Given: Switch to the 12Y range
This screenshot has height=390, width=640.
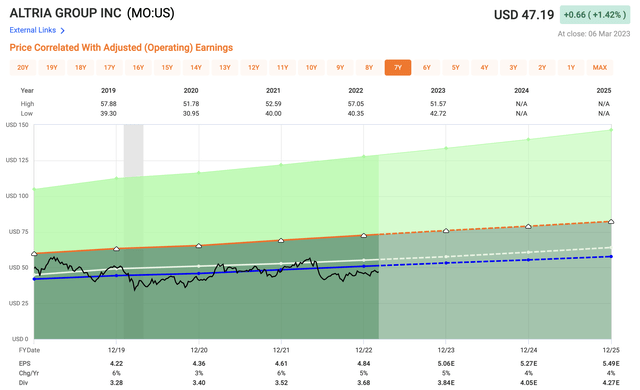Looking at the screenshot, I should tap(253, 67).
